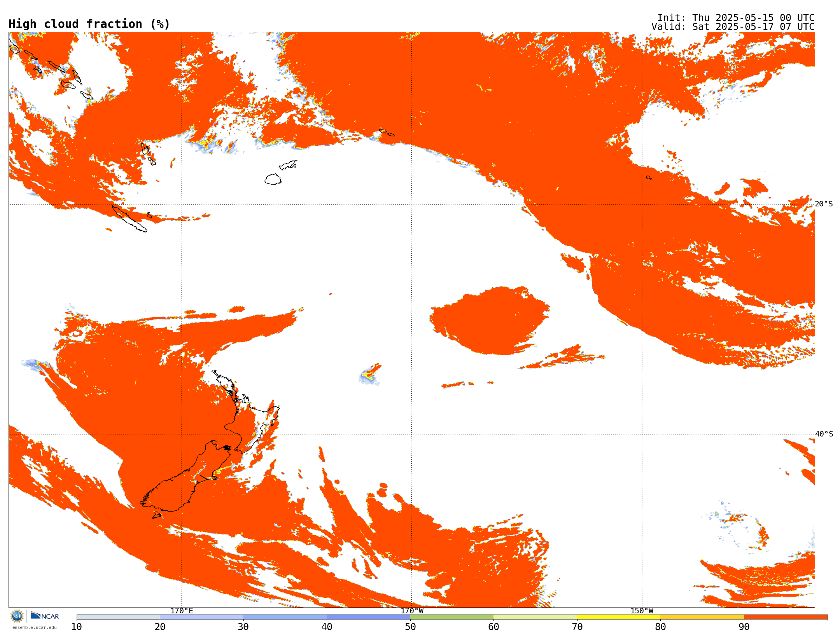Pick the 10-20 pale gray colorbar segment
The height and width of the screenshot is (632, 840).
(118, 617)
